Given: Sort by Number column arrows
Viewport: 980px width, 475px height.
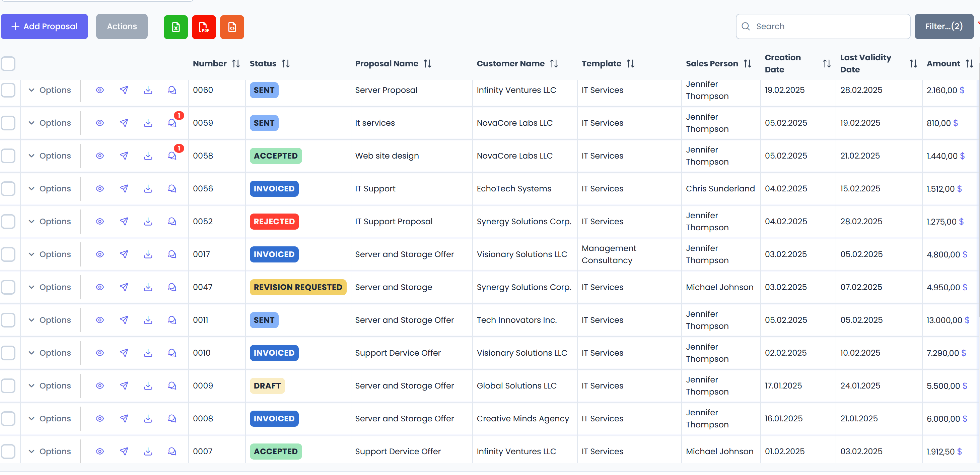Looking at the screenshot, I should (x=236, y=64).
